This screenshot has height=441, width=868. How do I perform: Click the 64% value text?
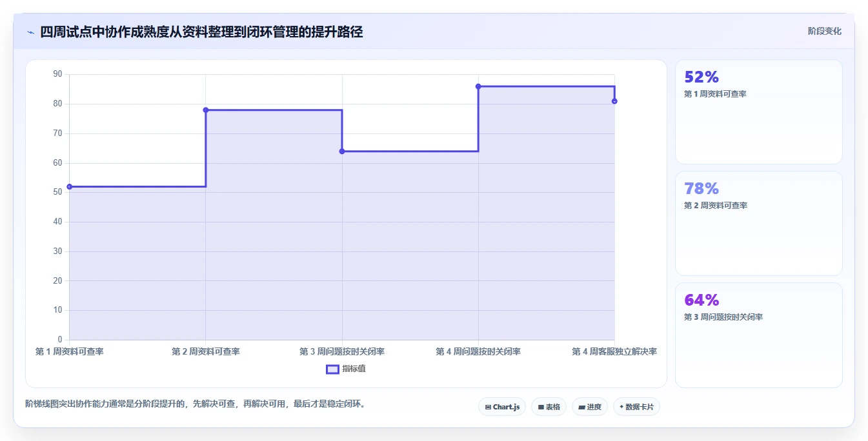tap(701, 300)
